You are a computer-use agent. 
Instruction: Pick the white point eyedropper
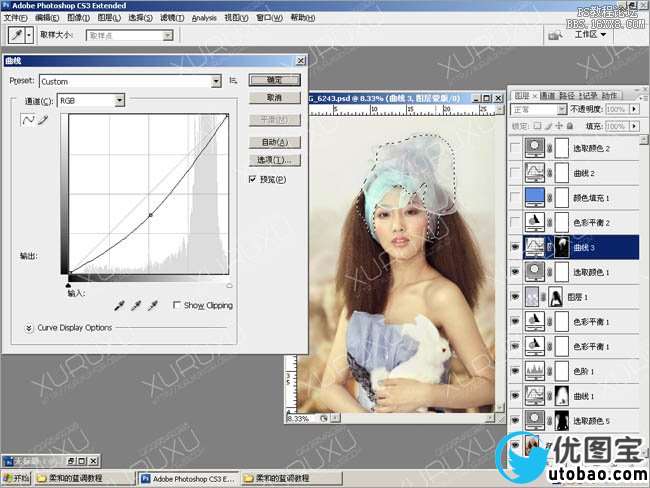click(153, 306)
